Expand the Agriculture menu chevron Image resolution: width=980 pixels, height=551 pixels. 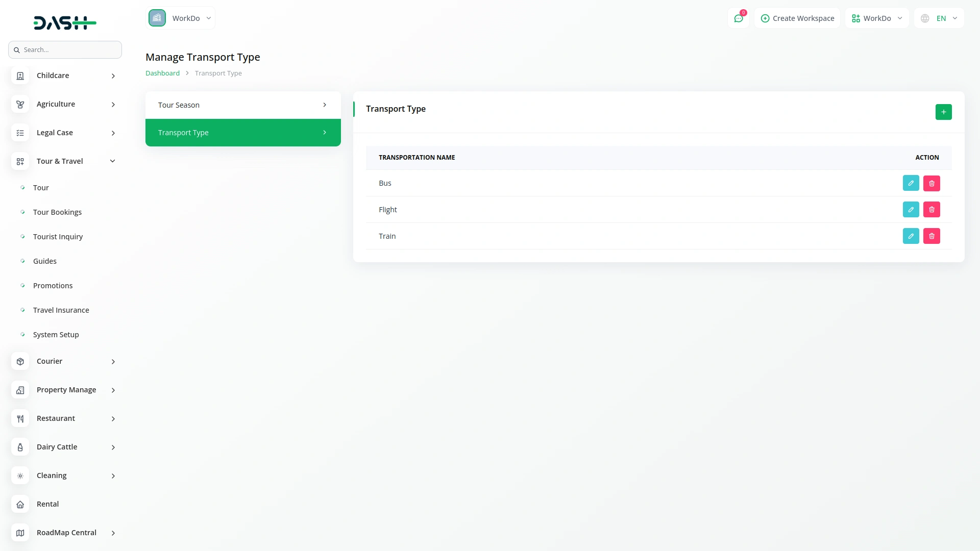(x=113, y=105)
